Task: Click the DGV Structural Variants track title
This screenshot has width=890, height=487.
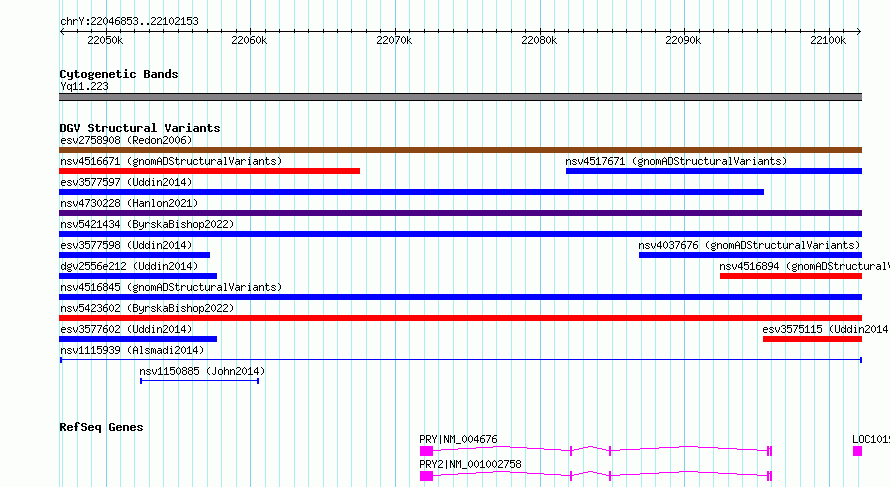Action: point(140,128)
